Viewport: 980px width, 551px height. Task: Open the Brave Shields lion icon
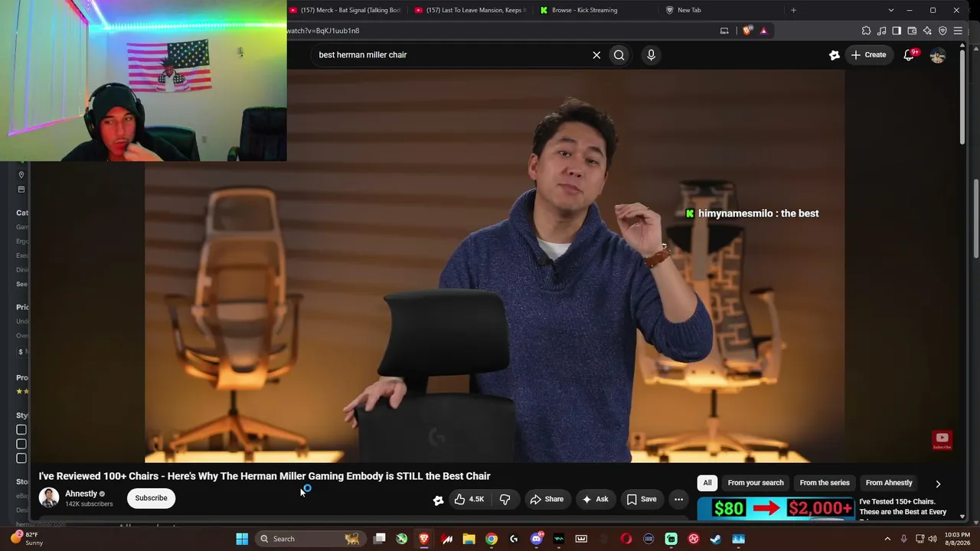click(747, 31)
